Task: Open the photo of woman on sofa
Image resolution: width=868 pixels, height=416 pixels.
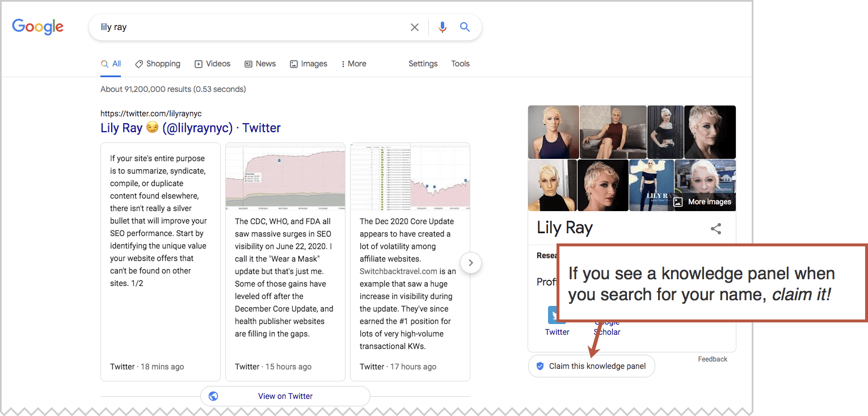Action: click(x=613, y=132)
